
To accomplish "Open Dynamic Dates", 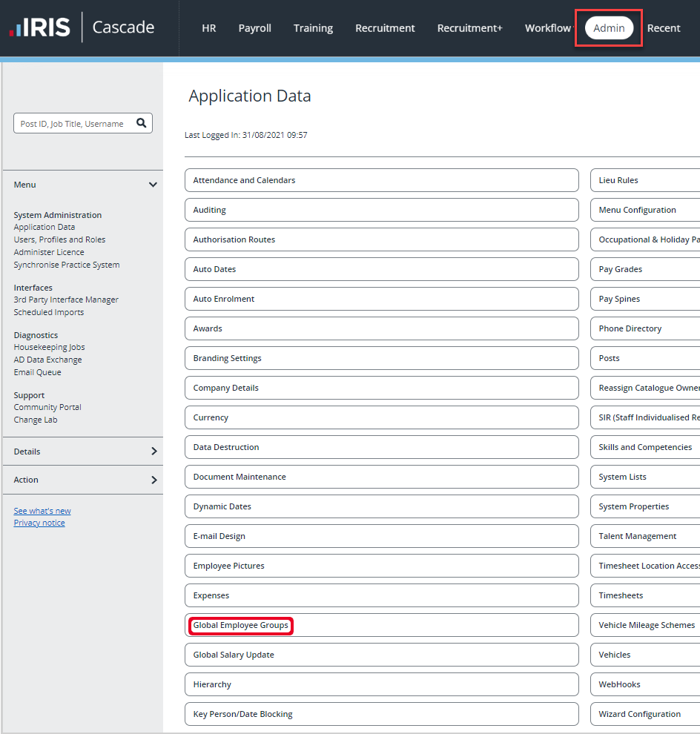I will (382, 506).
